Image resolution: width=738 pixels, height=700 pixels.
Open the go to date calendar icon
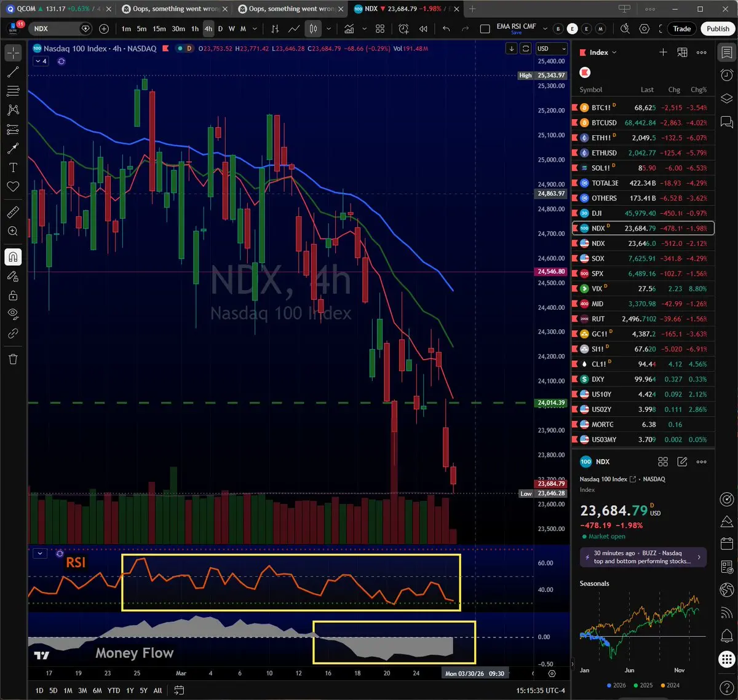179,690
